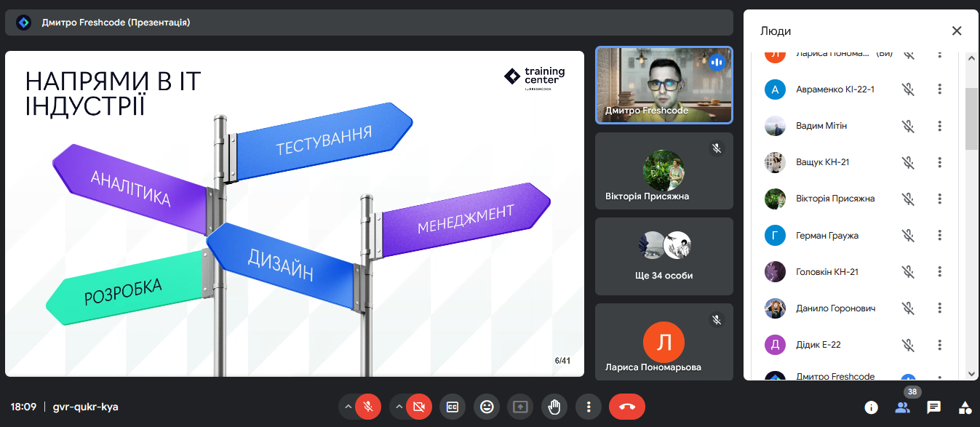Click the present screen icon

[520, 407]
